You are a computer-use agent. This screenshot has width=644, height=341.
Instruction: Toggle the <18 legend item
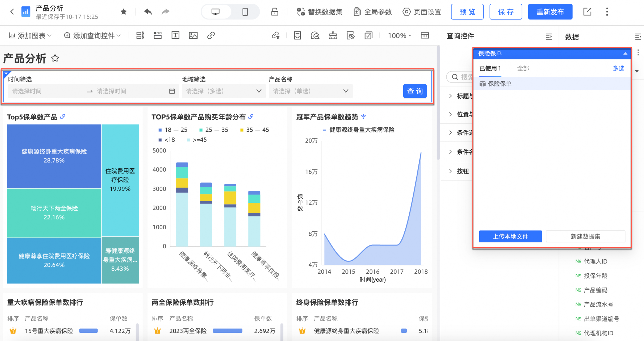point(167,140)
